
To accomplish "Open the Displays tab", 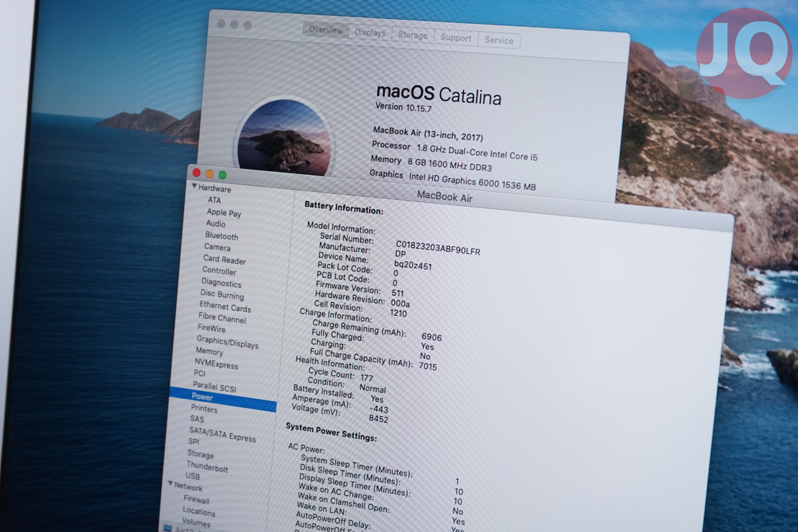I will pyautogui.click(x=370, y=33).
